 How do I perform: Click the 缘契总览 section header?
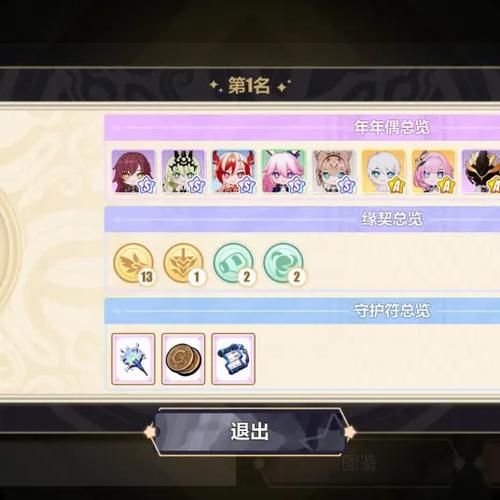pyautogui.click(x=392, y=219)
